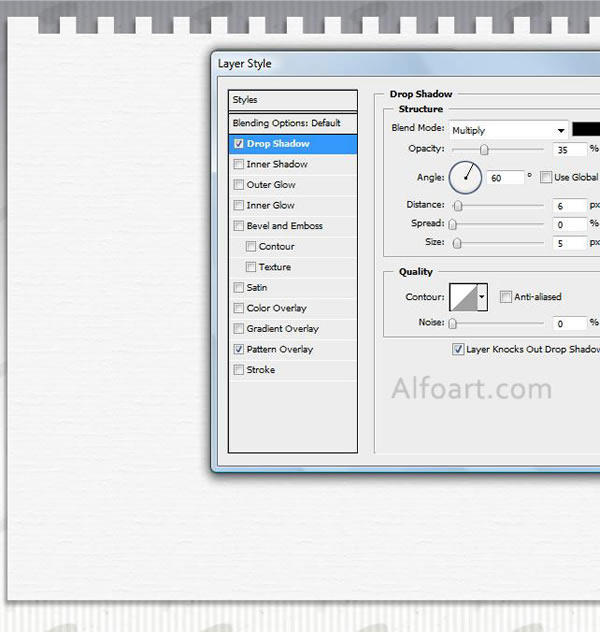Open the Blend Mode Multiply dropdown
The width and height of the screenshot is (600, 632).
coord(509,130)
